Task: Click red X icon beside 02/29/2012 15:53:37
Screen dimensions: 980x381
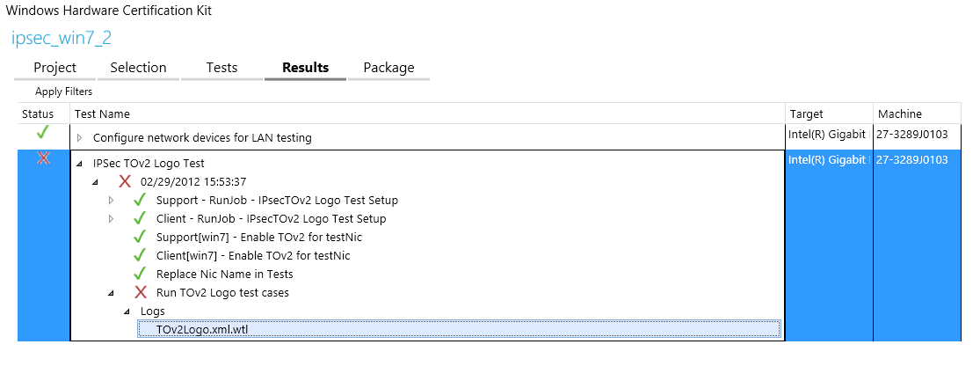Action: point(124,181)
